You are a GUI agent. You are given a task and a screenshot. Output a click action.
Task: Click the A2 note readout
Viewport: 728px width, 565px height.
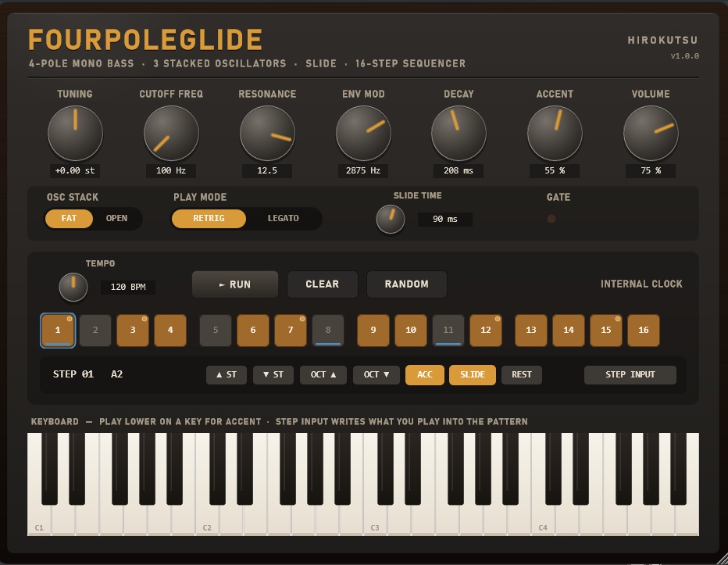[x=117, y=374]
